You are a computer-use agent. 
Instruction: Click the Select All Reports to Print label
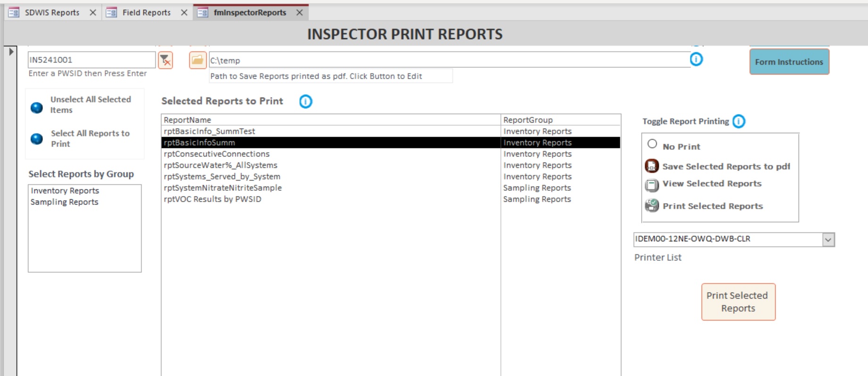(x=90, y=139)
